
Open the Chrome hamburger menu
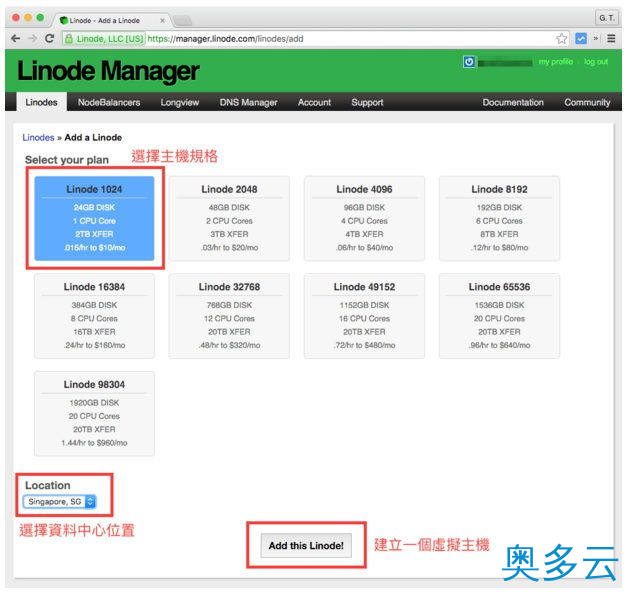pyautogui.click(x=611, y=39)
